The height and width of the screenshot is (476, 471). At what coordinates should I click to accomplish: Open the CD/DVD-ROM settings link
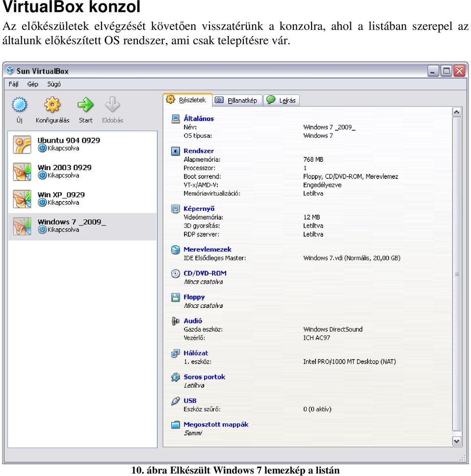(x=205, y=274)
